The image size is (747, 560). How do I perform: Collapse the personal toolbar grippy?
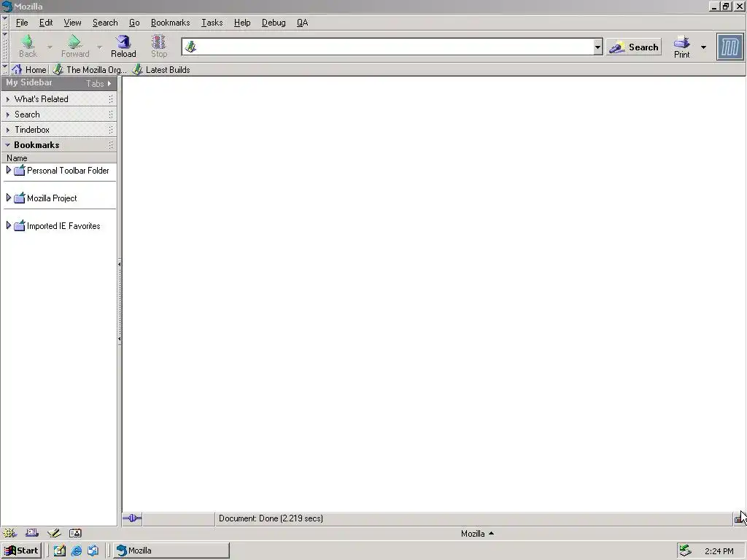5,69
